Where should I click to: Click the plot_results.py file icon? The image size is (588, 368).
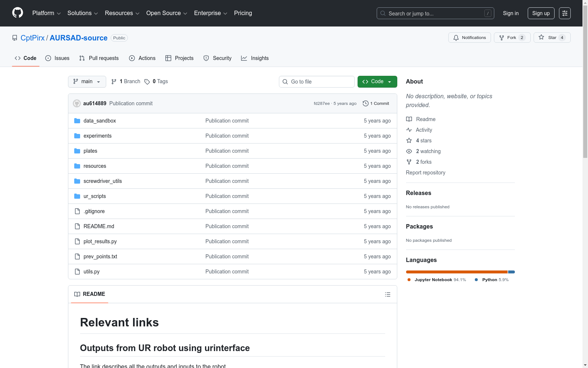[77, 241]
